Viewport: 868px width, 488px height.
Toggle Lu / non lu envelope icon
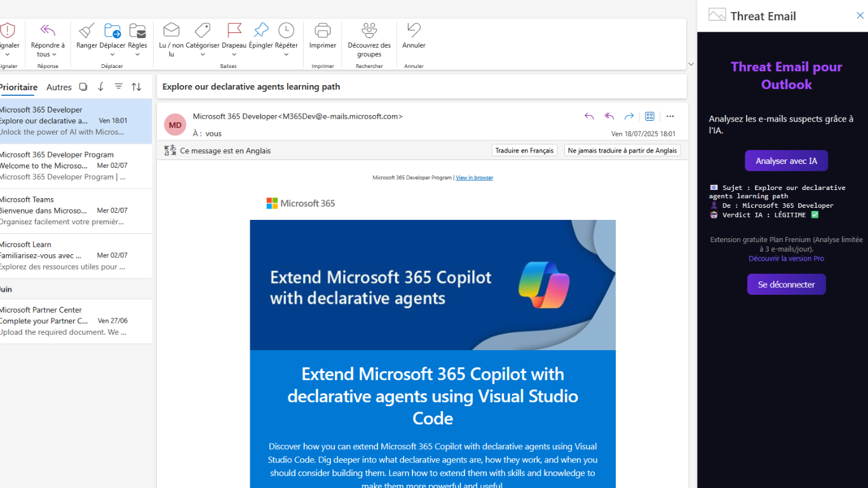click(x=171, y=30)
